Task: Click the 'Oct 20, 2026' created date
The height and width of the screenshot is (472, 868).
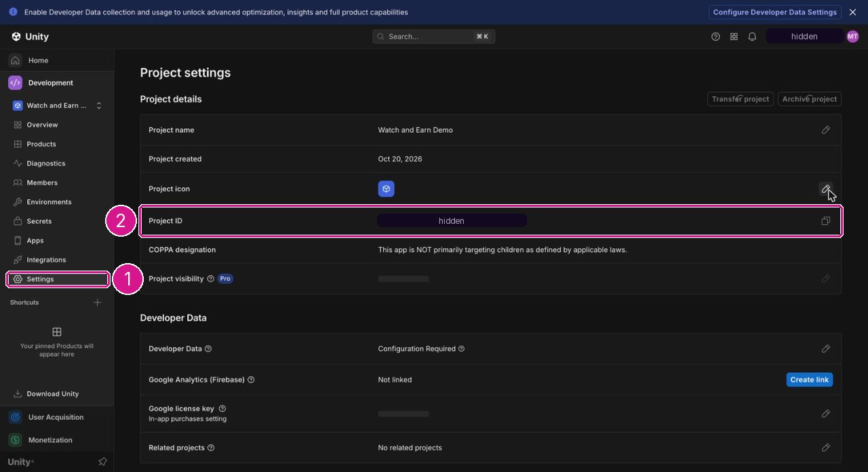Action: [400, 159]
